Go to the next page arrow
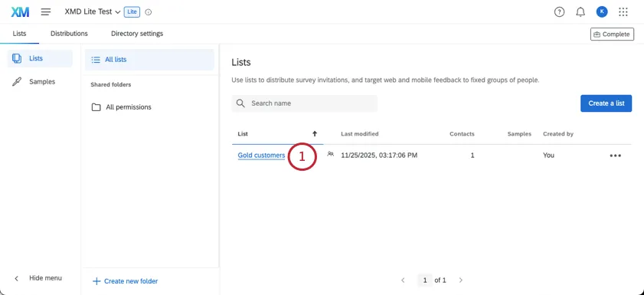The image size is (644, 295). point(461,280)
